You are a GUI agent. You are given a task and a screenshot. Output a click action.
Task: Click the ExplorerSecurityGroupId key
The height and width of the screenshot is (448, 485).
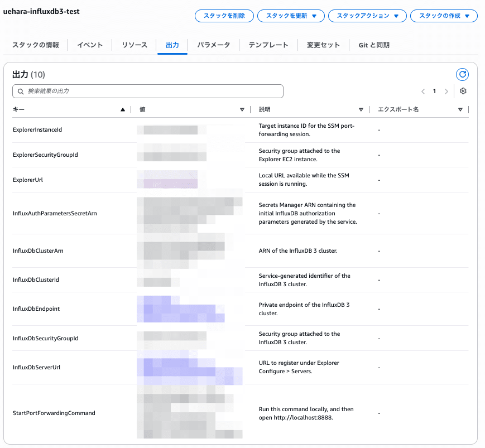pyautogui.click(x=45, y=155)
